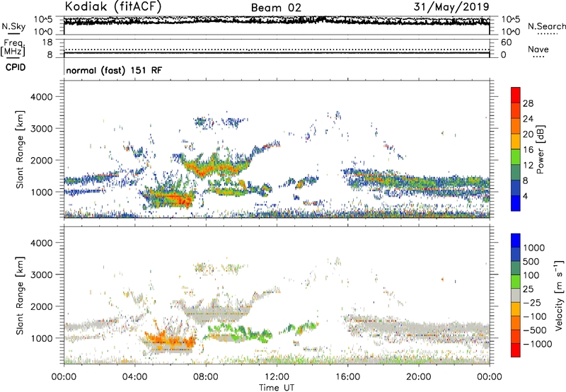Click the "2000" tick in power panel
Viewport: 566px width, 392px height.
click(x=41, y=160)
